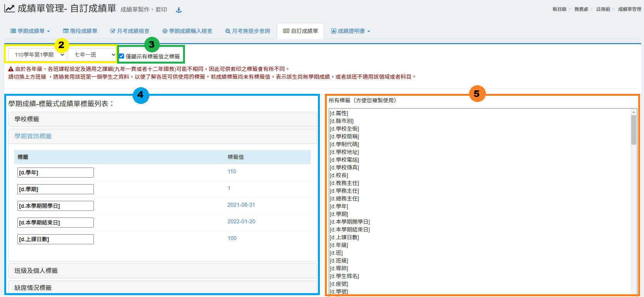Open the 學期成績輸入檢查 tab
The image size is (644, 297).
click(187, 31)
